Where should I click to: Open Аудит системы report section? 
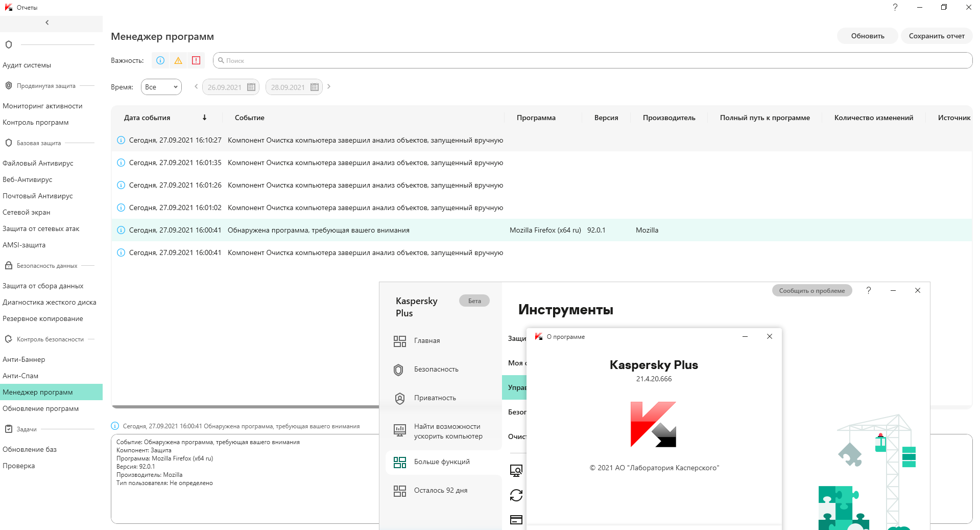pos(27,65)
